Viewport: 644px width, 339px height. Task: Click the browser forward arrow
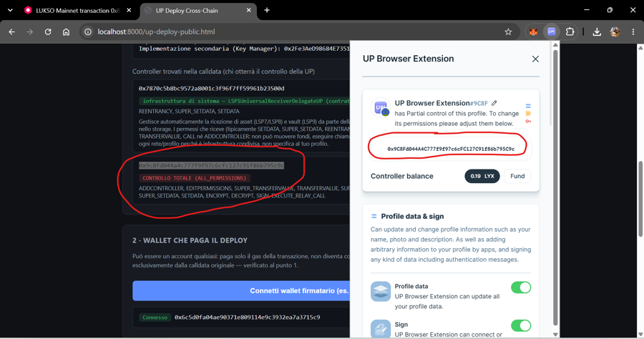(x=29, y=31)
